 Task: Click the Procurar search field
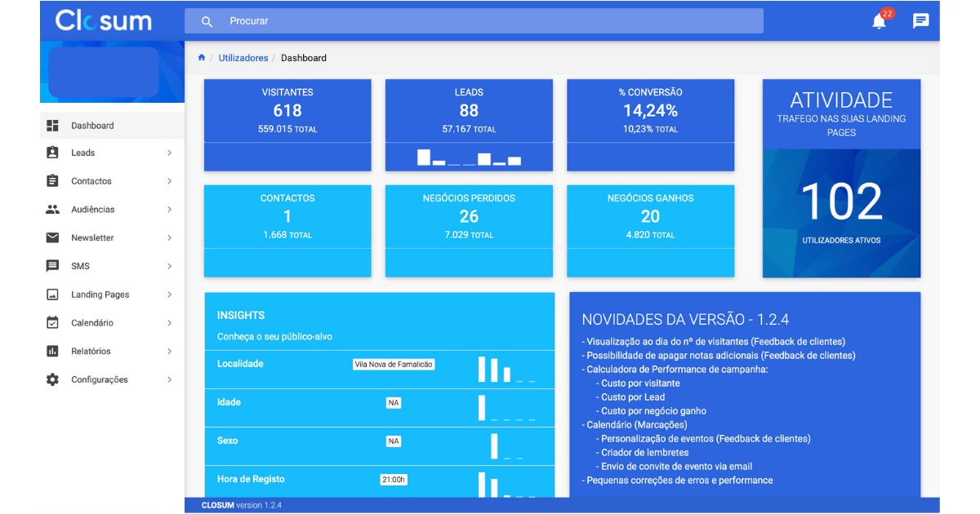pos(474,21)
